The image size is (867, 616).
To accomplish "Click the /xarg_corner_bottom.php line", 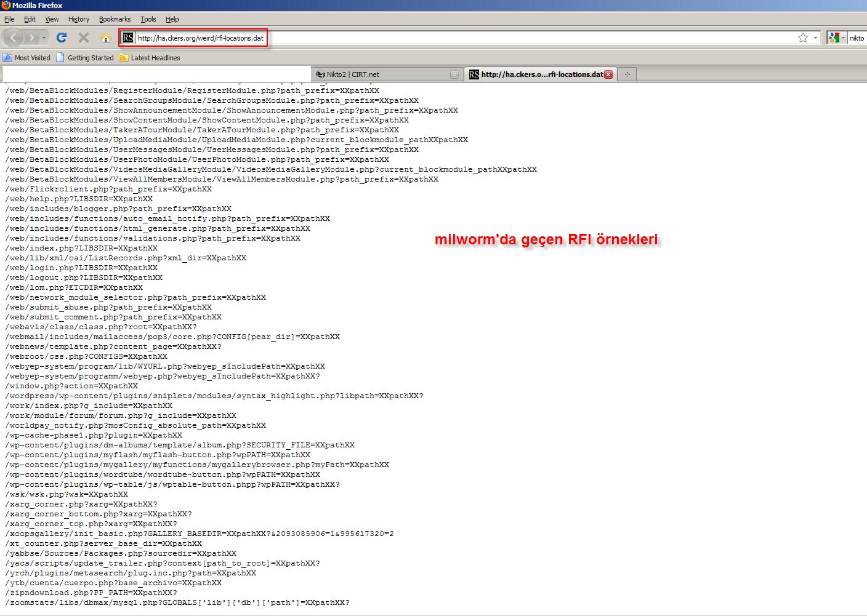I will [x=99, y=514].
